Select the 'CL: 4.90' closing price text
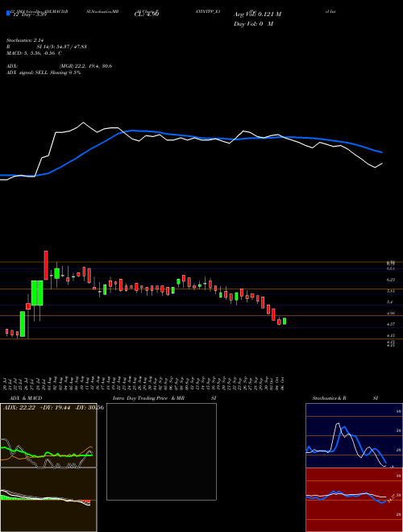This screenshot has width=403, height=532. (147, 15)
